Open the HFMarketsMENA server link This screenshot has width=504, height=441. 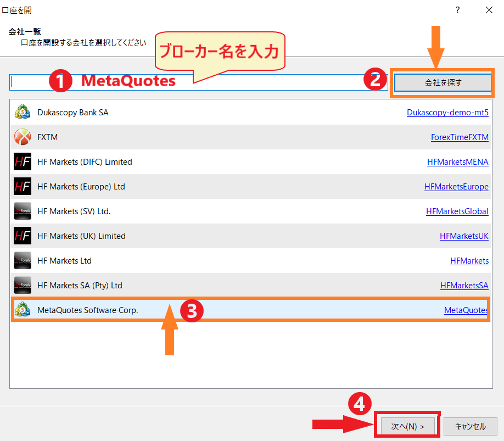pos(457,162)
